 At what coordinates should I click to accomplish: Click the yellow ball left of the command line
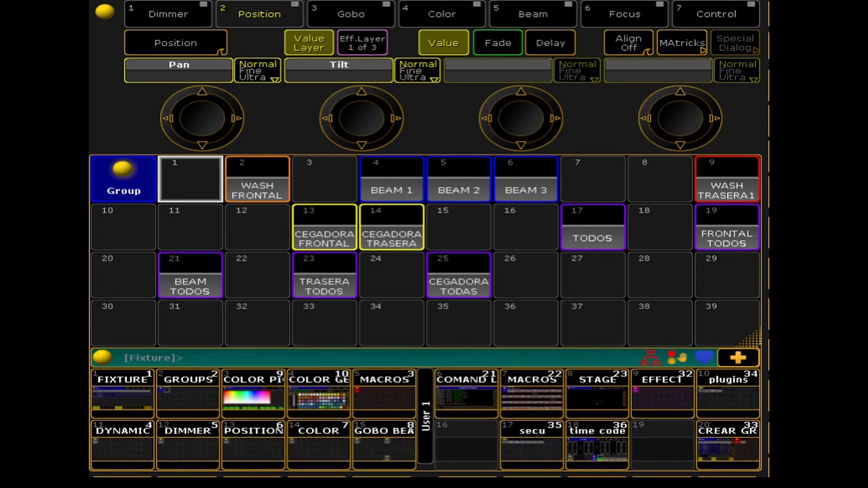[x=102, y=357]
